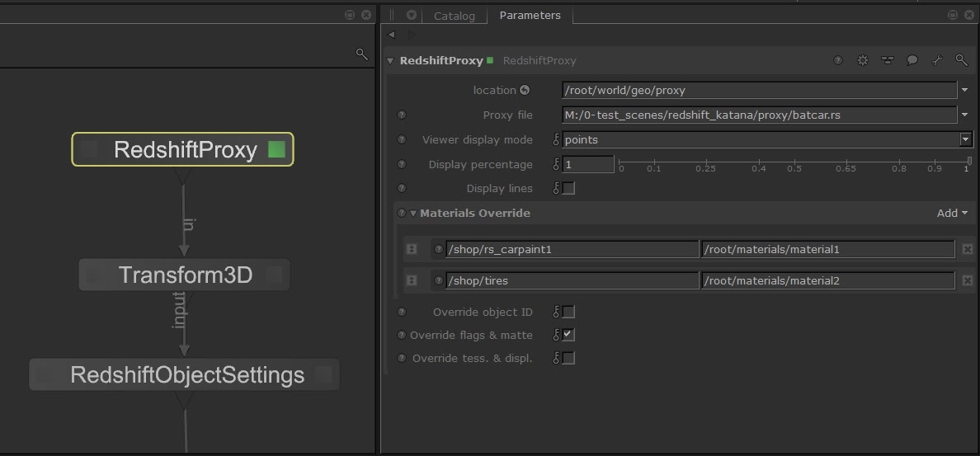This screenshot has width=980, height=456.
Task: Edit the /root/materials/material1 field
Action: click(827, 249)
